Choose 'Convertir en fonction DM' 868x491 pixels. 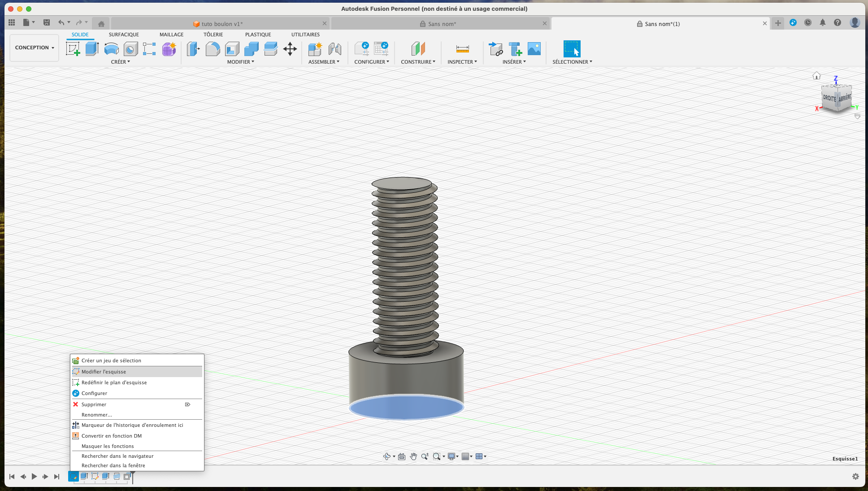tap(137, 436)
